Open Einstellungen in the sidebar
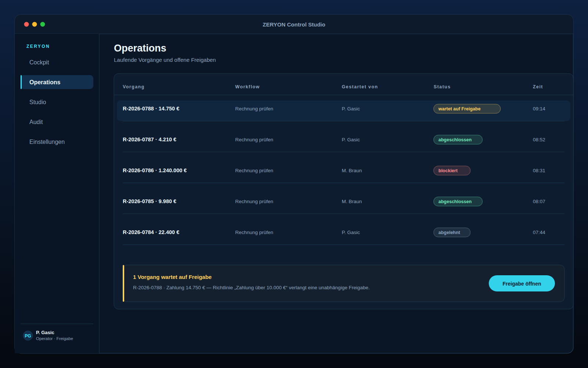Viewport: 588px width, 368px height. (x=57, y=142)
